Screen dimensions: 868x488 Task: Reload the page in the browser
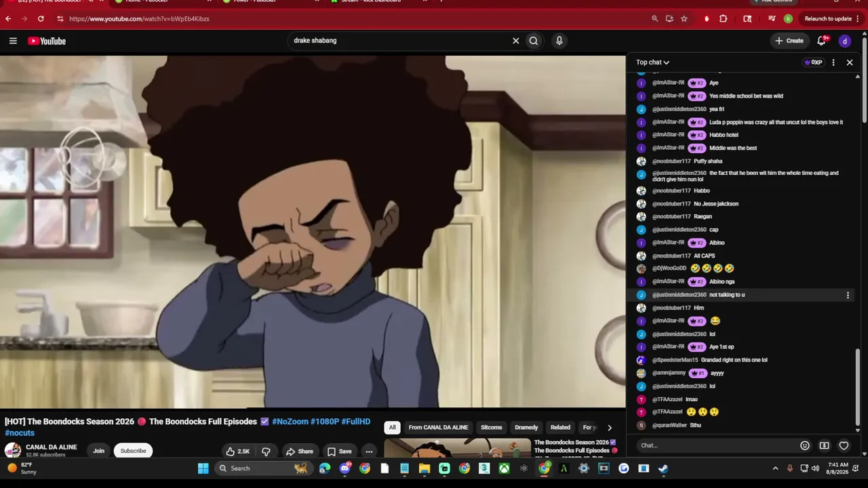(41, 19)
